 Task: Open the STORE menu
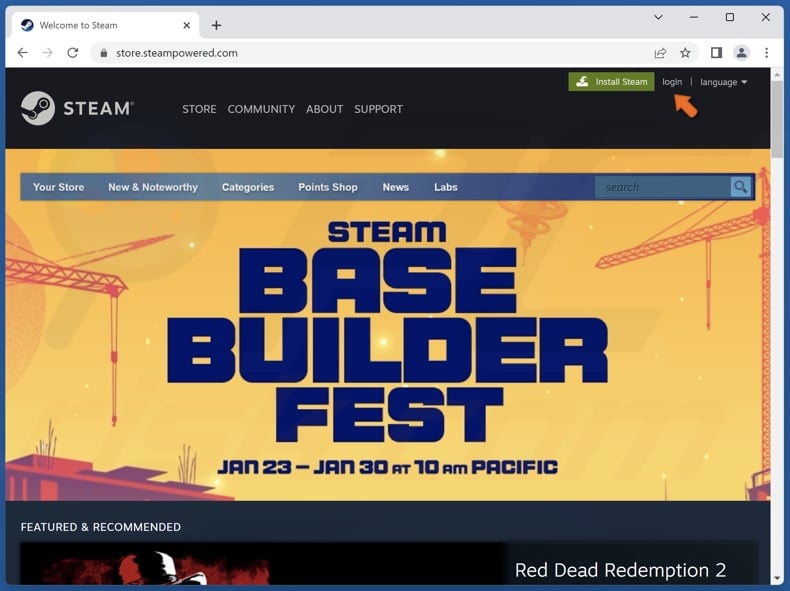coord(199,109)
